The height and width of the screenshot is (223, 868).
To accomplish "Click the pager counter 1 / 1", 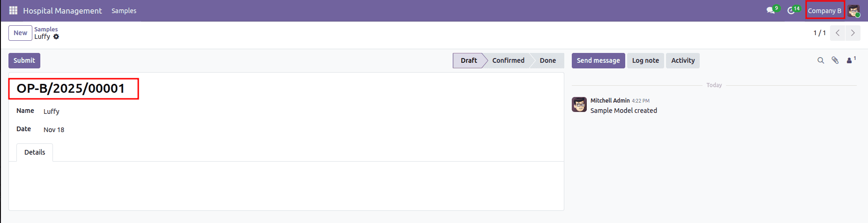I will click(x=819, y=33).
